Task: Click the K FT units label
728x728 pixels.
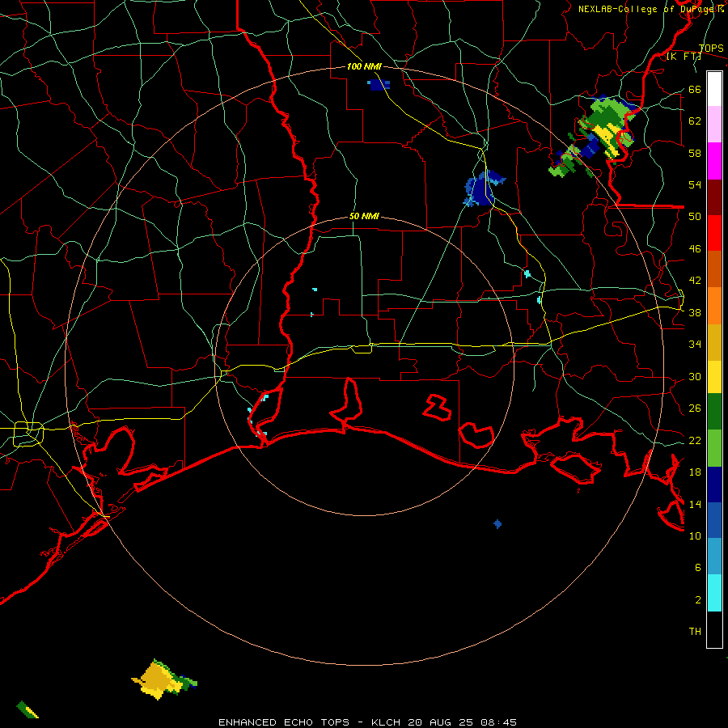Action: pos(684,57)
